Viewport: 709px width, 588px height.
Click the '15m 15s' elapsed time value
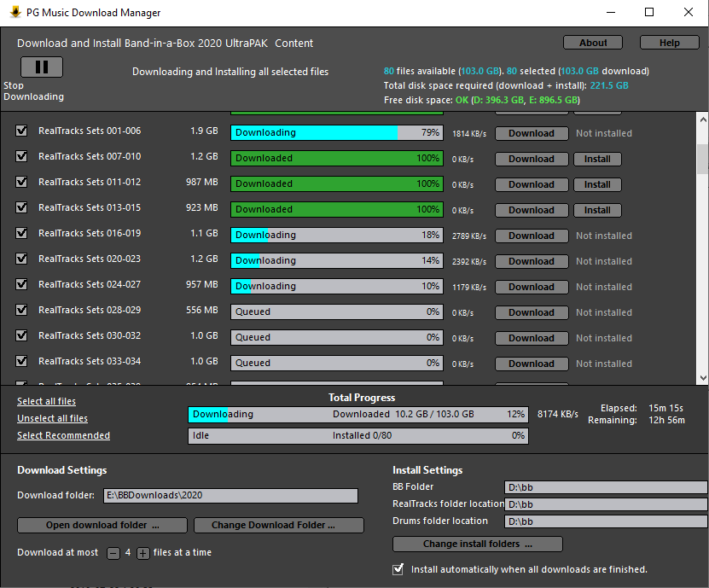tap(665, 408)
